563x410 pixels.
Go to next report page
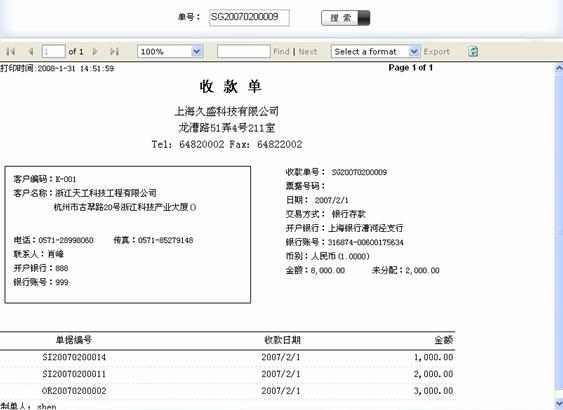95,52
